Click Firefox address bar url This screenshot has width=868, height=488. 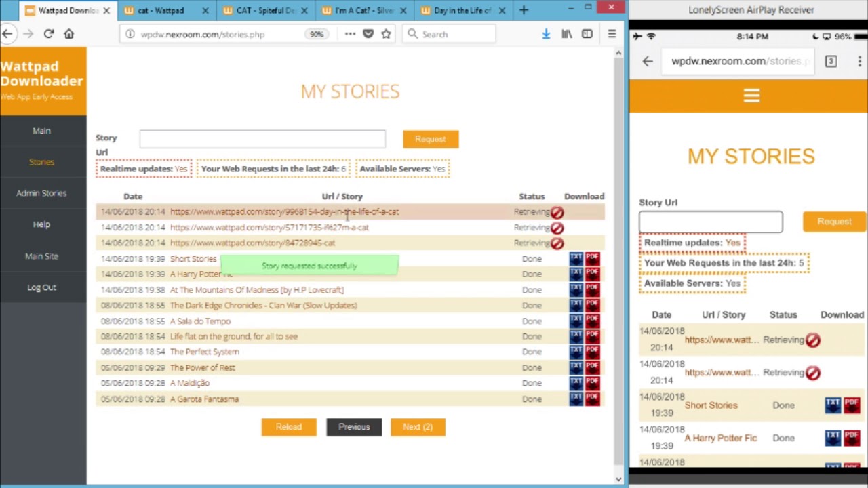click(203, 34)
